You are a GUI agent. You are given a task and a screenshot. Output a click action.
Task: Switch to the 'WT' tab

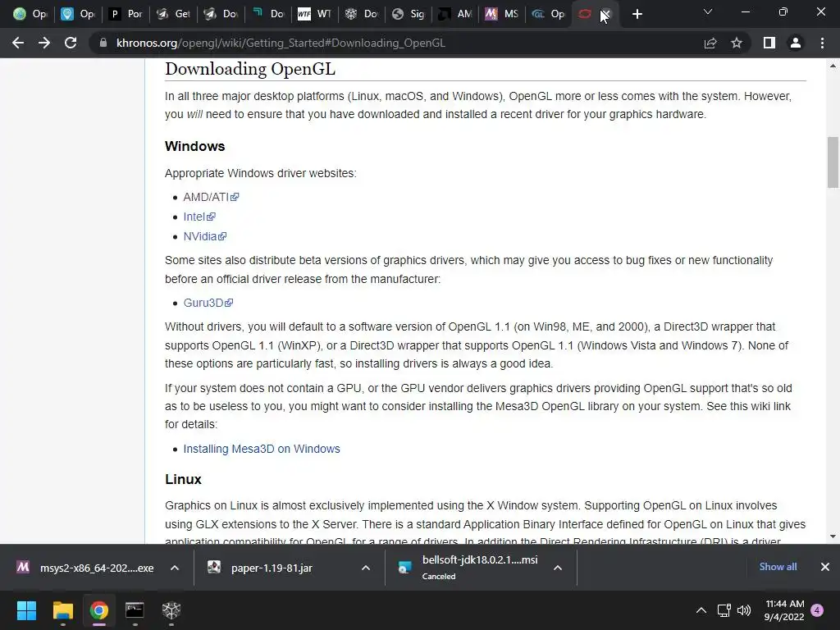point(314,14)
